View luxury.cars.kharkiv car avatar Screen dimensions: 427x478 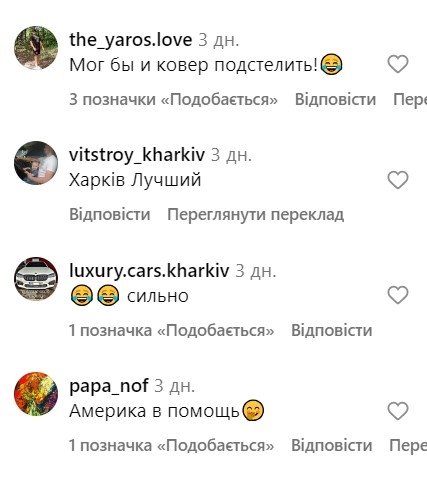(x=36, y=279)
